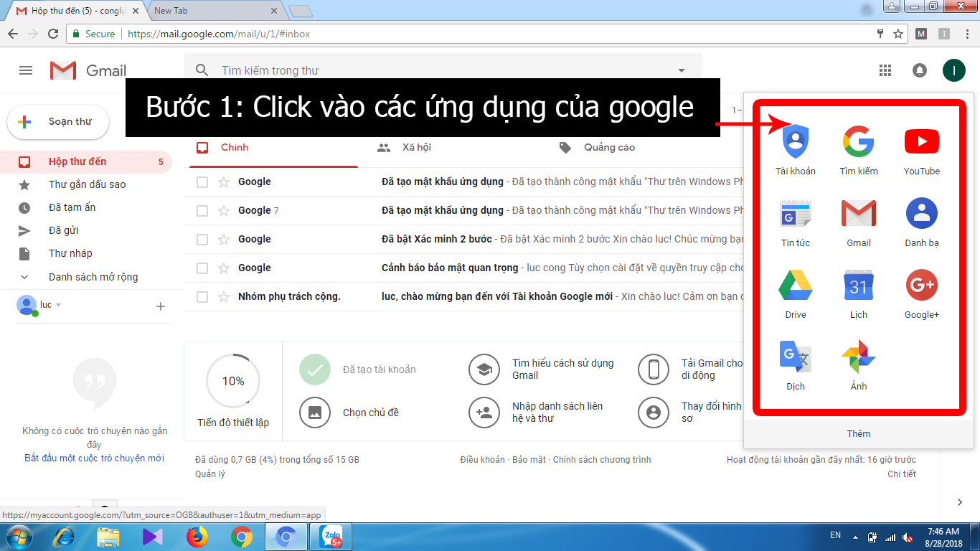980x551 pixels.
Task: Click Tìm hiểu cách sử dụng Gmail
Action: [x=542, y=369]
